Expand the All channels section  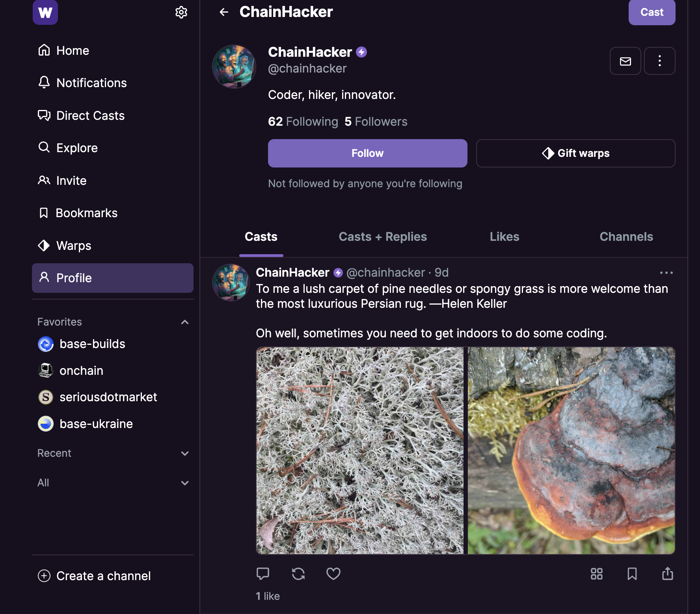185,483
